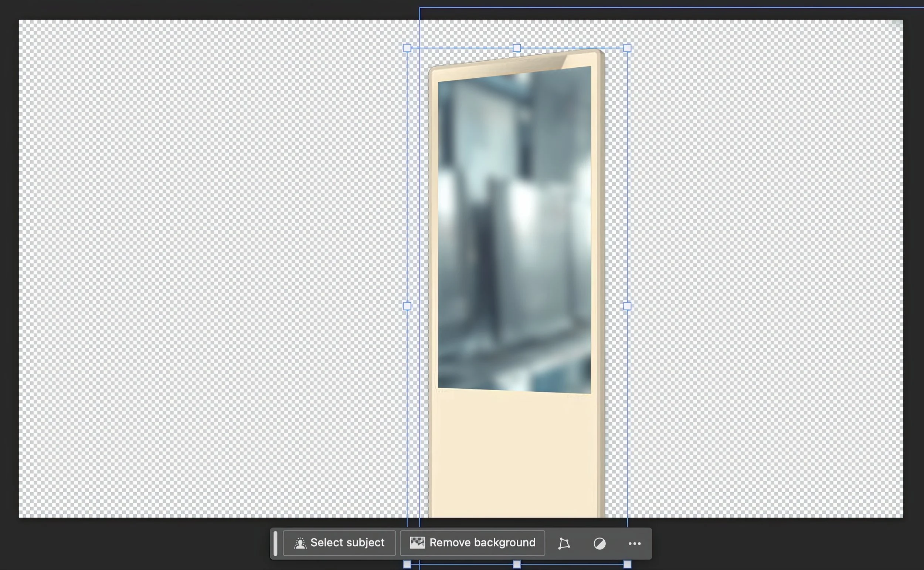Open the overflow menu at the toolbar's right end
The height and width of the screenshot is (570, 924).
point(635,543)
